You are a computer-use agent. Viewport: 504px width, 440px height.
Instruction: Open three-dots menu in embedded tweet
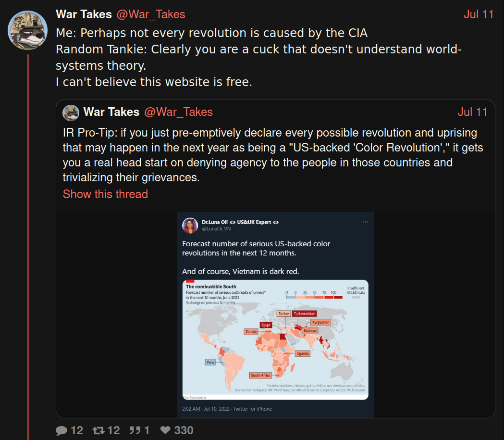click(366, 222)
